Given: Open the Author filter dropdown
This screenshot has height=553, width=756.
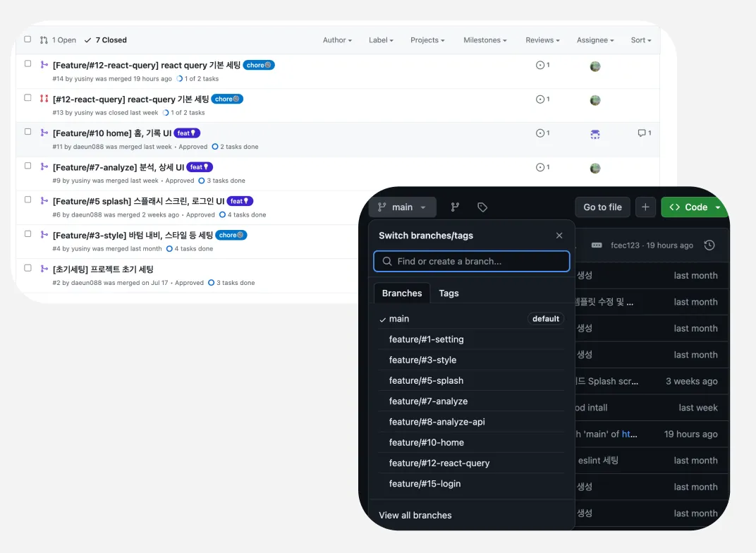Looking at the screenshot, I should pos(337,40).
